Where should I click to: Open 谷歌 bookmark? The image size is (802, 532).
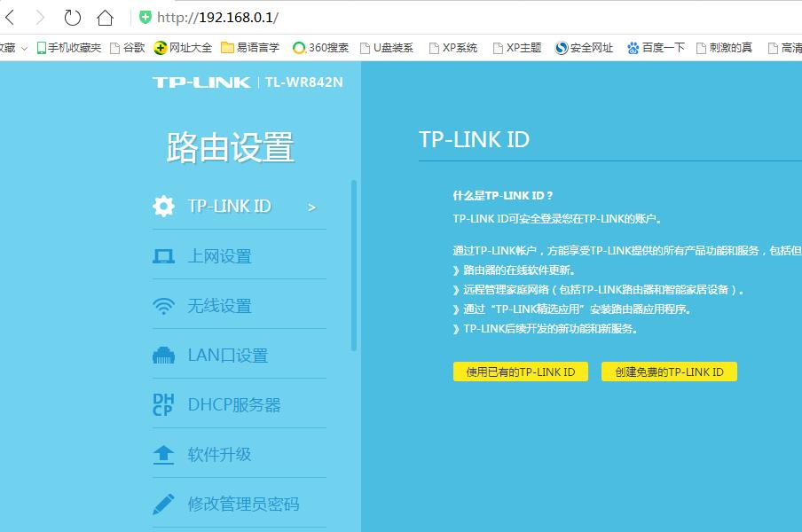(x=128, y=48)
